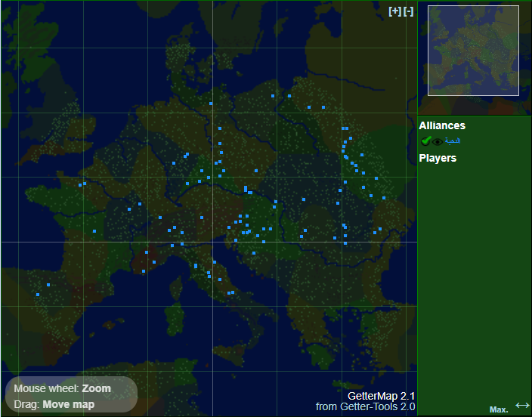Click the 'Mouse wheel: Zoom' hint
The width and height of the screenshot is (532, 417).
pos(63,388)
